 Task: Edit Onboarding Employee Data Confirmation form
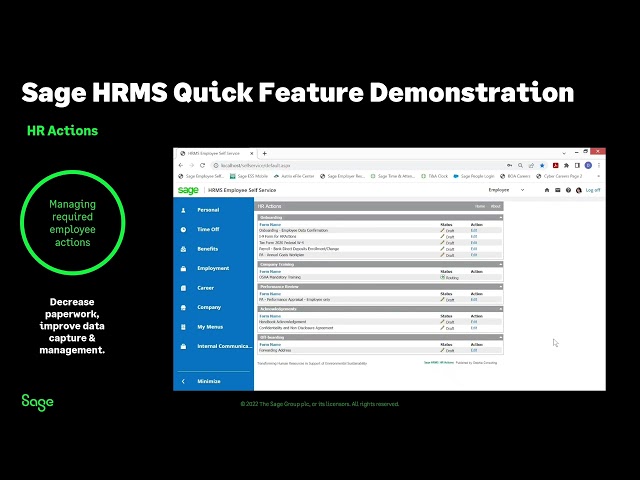(474, 230)
